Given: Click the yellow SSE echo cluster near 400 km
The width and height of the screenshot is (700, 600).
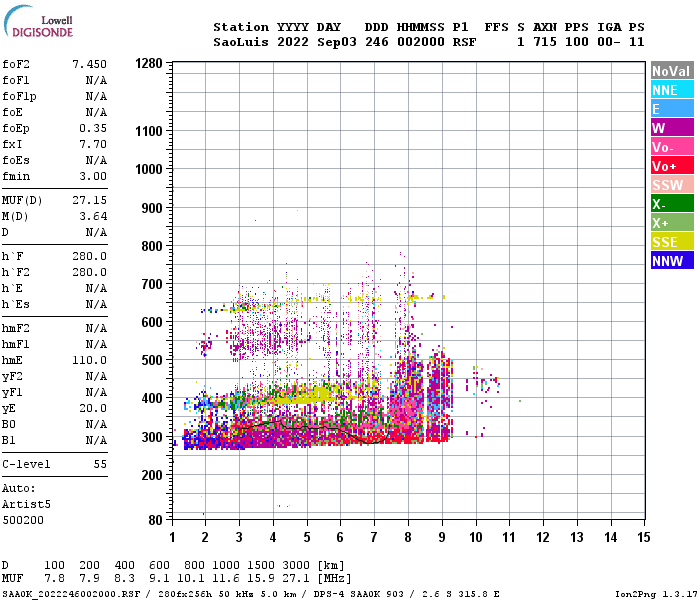Looking at the screenshot, I should coord(308,397).
